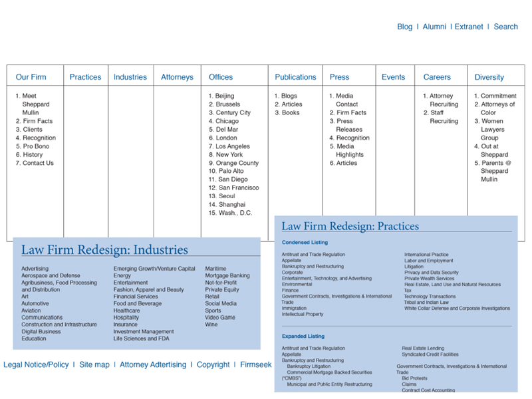Click the Copyright footer link
This screenshot has width=532, height=399.
213,364
